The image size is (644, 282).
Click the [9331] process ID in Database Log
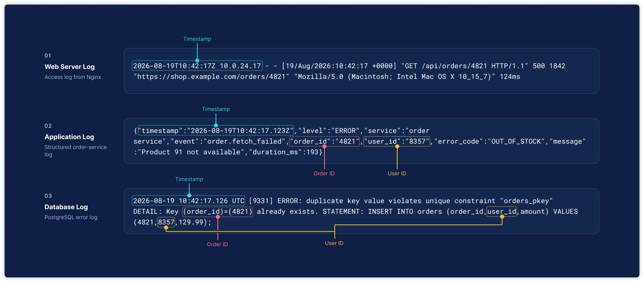pyautogui.click(x=261, y=201)
